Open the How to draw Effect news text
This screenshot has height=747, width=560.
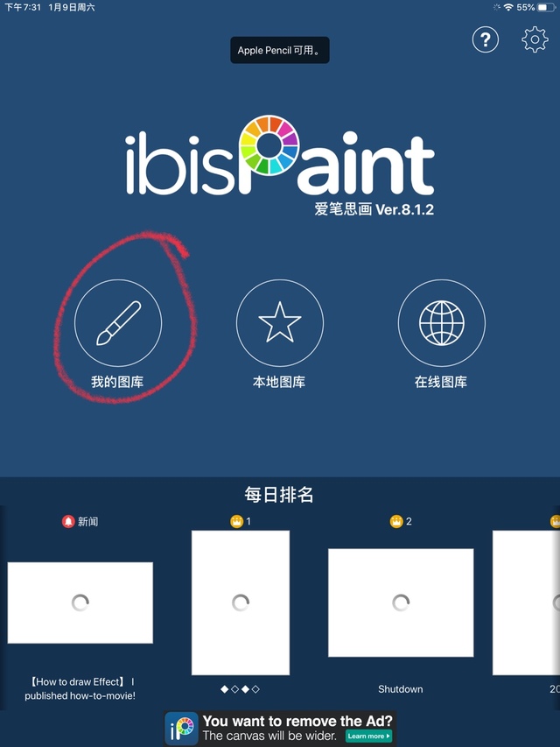pyautogui.click(x=80, y=688)
